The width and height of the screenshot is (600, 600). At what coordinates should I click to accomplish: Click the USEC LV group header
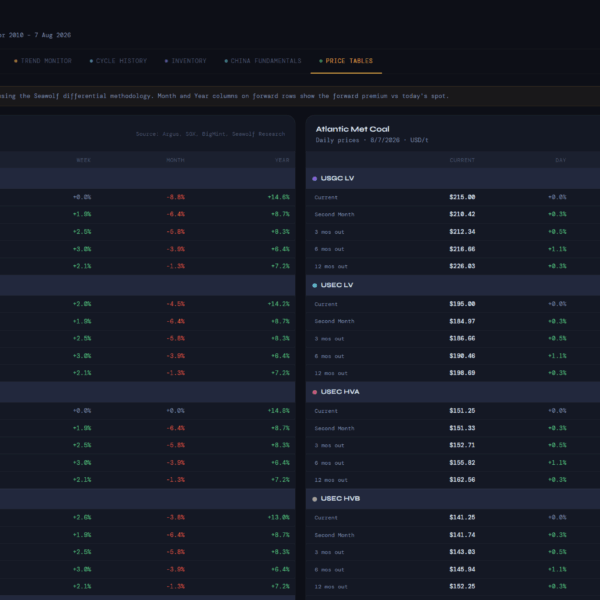(x=453, y=285)
